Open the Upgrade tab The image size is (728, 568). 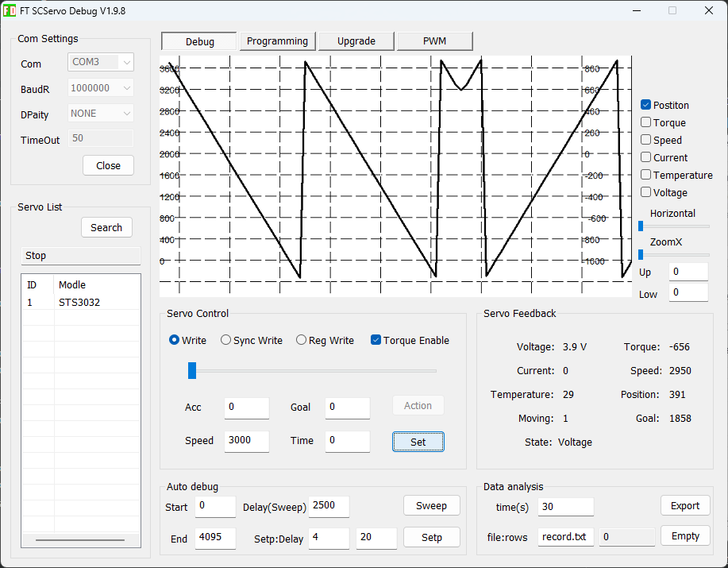pyautogui.click(x=356, y=41)
